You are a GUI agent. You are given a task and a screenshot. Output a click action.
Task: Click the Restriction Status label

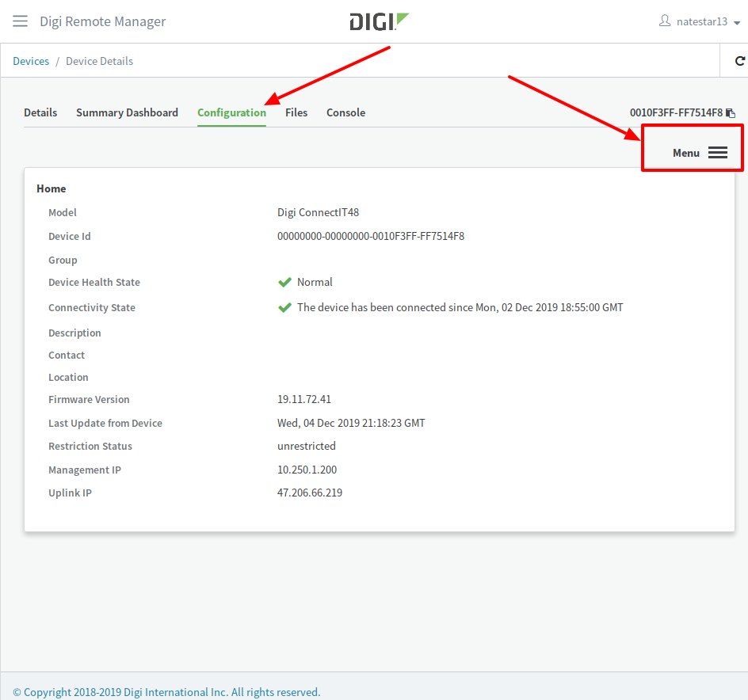90,447
